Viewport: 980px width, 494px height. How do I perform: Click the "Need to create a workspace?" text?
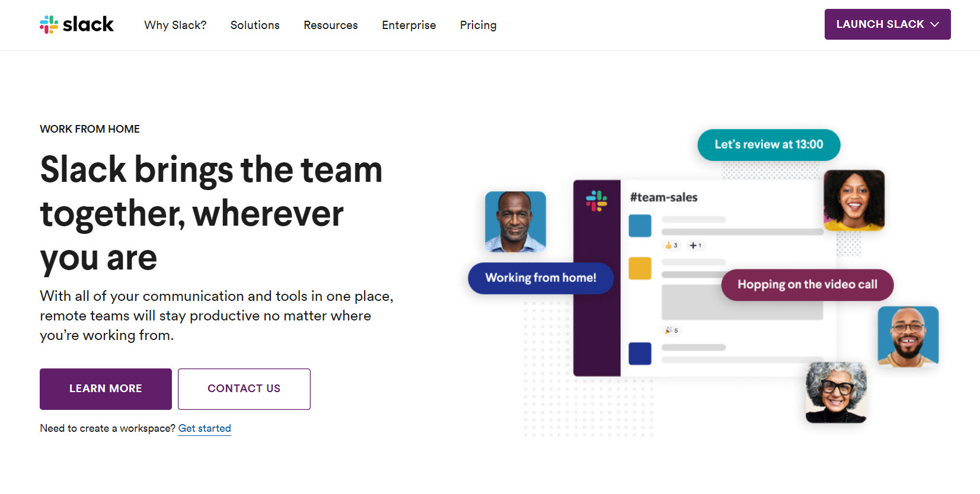[107, 428]
